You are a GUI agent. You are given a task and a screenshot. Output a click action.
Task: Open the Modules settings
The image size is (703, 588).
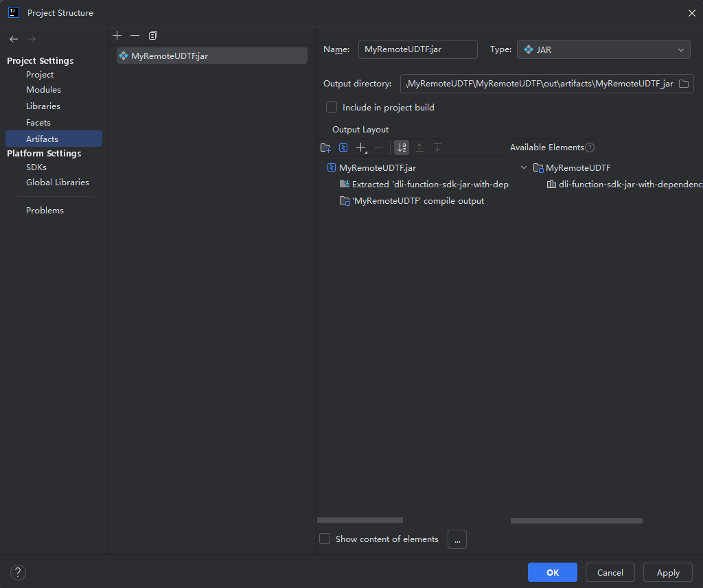43,90
